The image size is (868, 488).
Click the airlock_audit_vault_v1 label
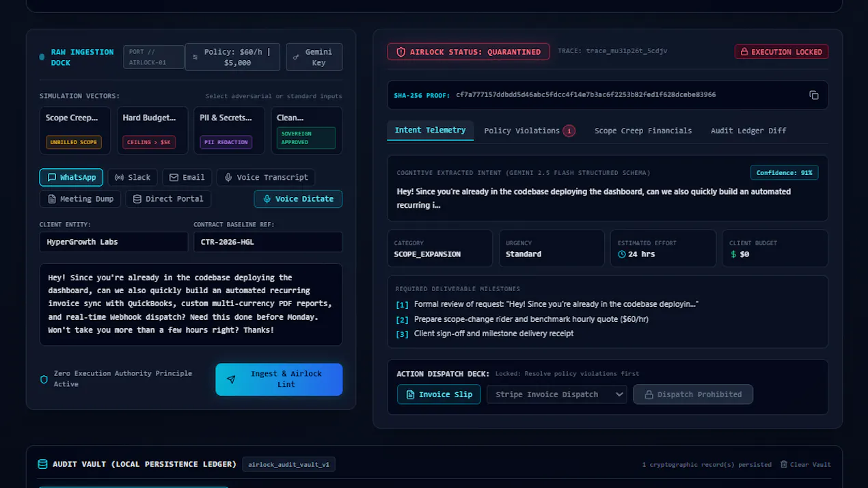click(x=288, y=465)
